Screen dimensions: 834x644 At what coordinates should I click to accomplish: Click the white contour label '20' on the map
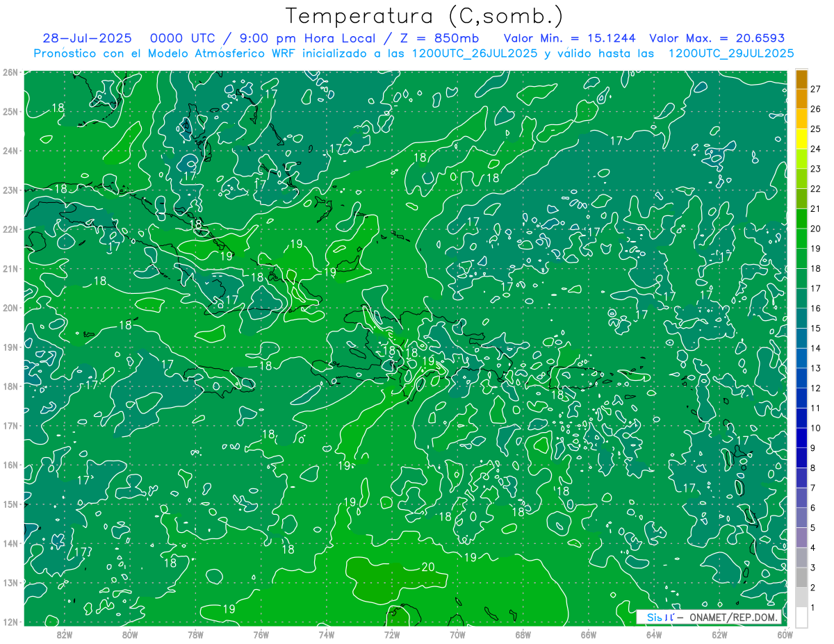click(427, 567)
